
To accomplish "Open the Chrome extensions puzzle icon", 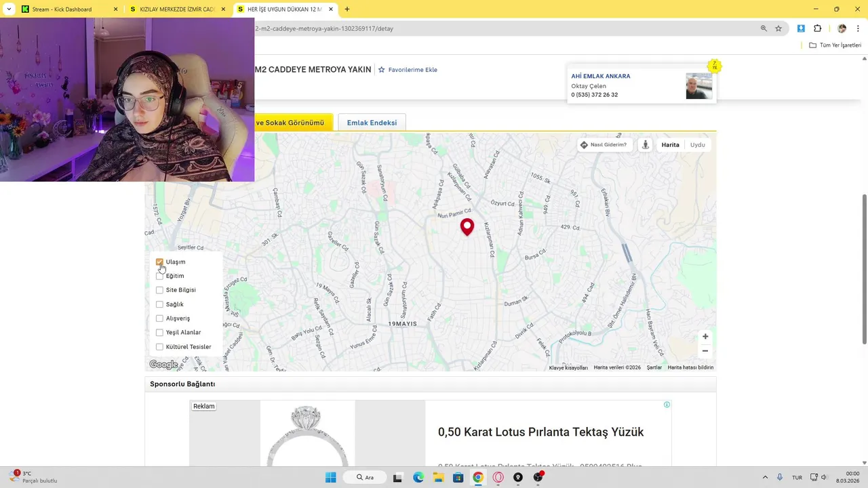I will [817, 28].
